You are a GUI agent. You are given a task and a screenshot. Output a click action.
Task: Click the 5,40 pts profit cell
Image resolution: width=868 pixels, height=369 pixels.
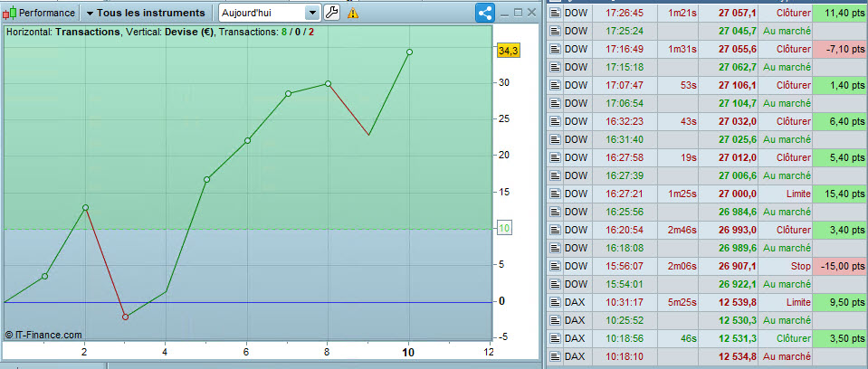tap(839, 157)
